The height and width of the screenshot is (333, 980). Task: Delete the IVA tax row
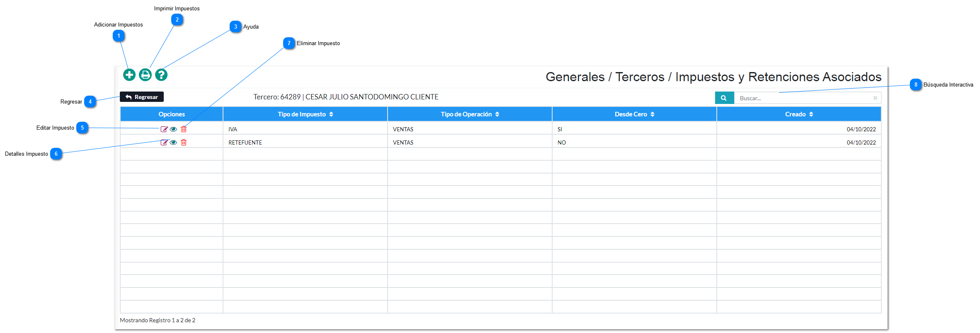coord(184,129)
